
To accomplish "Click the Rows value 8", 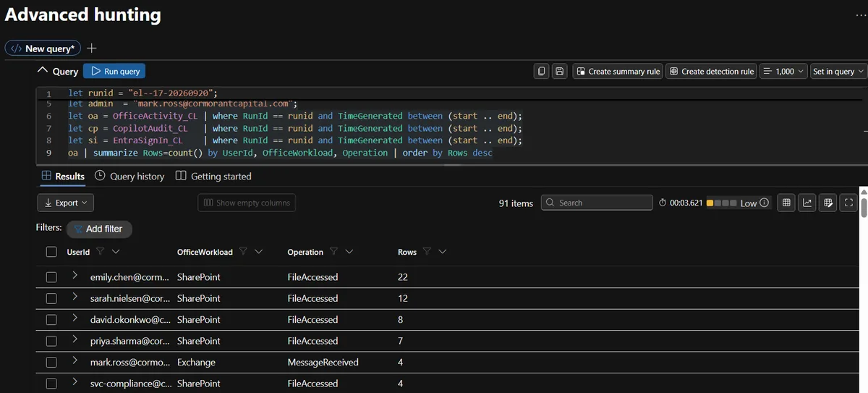I will 401,319.
